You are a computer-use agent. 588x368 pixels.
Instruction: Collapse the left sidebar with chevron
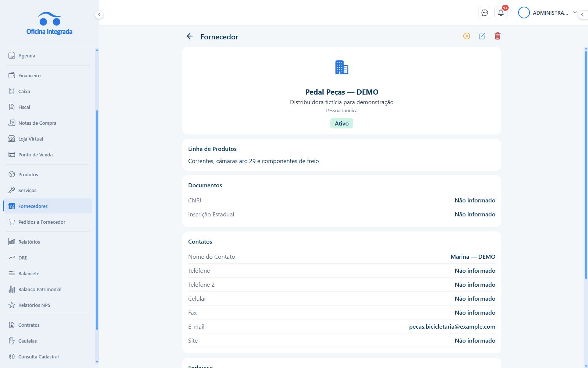pos(99,15)
